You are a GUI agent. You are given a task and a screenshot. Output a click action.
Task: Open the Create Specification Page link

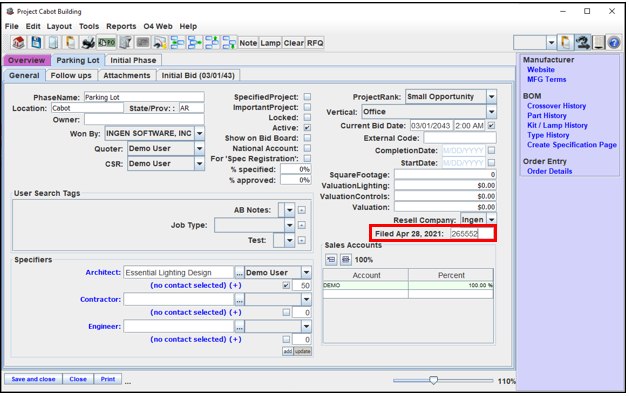click(572, 145)
